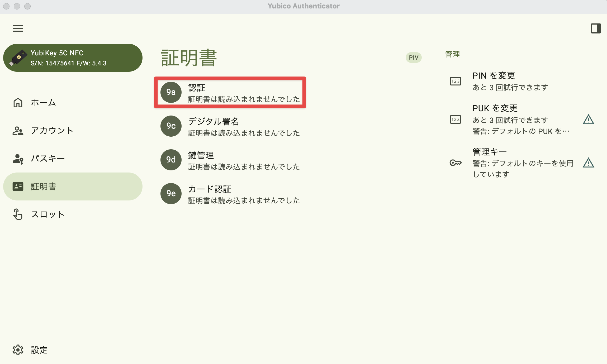Viewport: 607px width, 364px height.
Task: Go to ホーム in the sidebar
Action: [73, 103]
